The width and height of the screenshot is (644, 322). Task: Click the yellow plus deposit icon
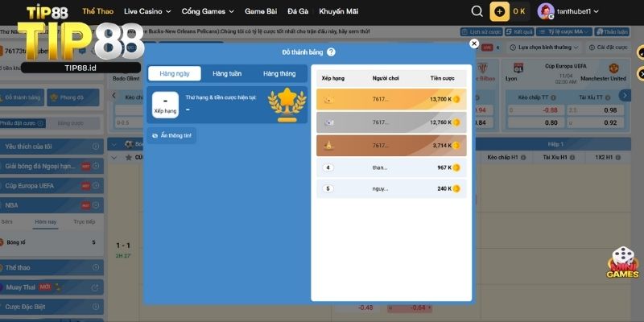[500, 12]
